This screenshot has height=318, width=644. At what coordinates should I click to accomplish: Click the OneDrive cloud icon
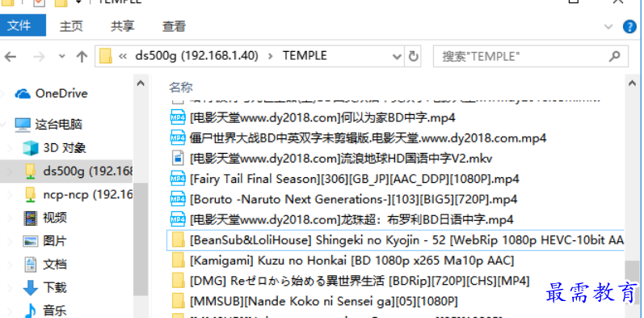point(23,94)
